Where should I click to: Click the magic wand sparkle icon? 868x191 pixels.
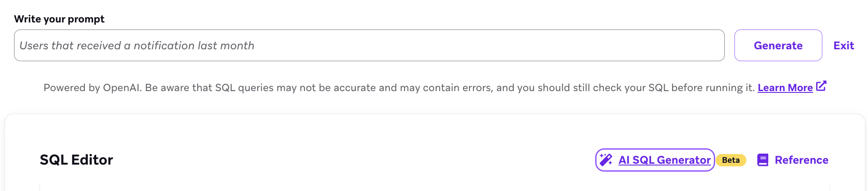point(606,160)
